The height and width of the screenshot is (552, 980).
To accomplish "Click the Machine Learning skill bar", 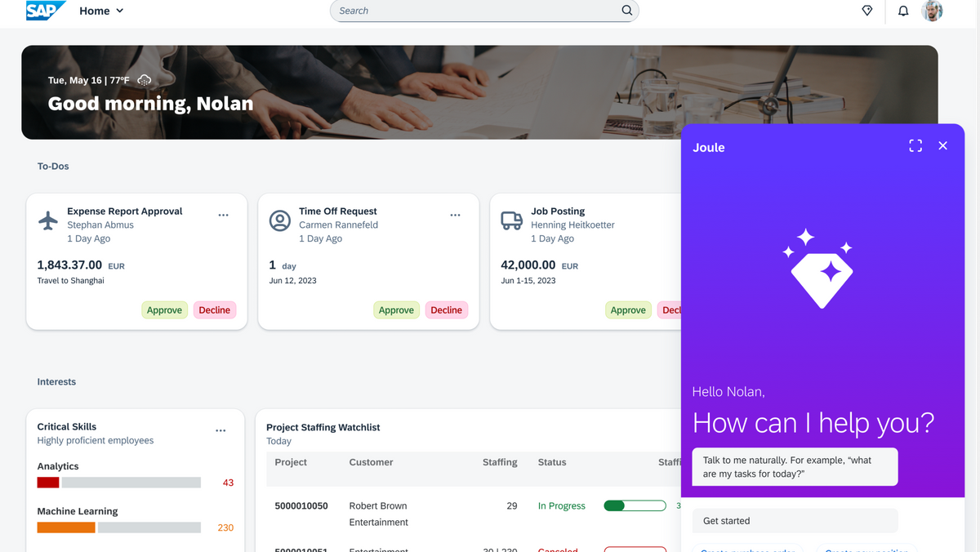I will pos(119,528).
